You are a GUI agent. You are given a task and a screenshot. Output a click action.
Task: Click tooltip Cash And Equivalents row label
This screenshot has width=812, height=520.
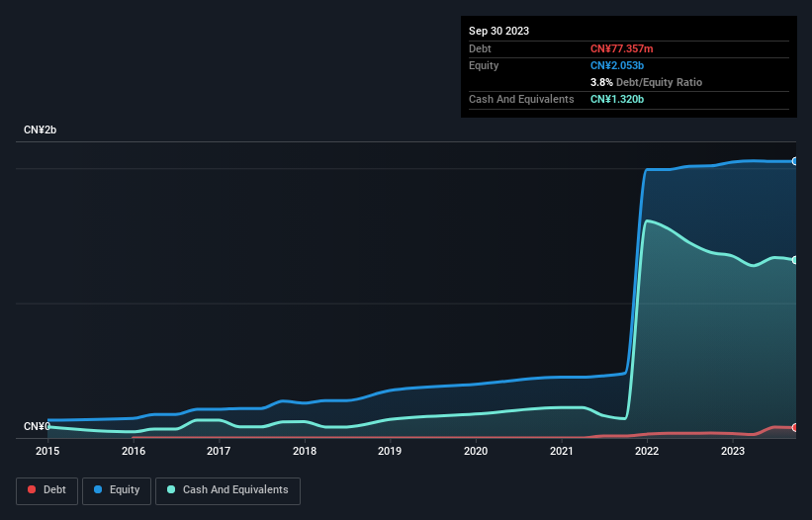pos(521,99)
